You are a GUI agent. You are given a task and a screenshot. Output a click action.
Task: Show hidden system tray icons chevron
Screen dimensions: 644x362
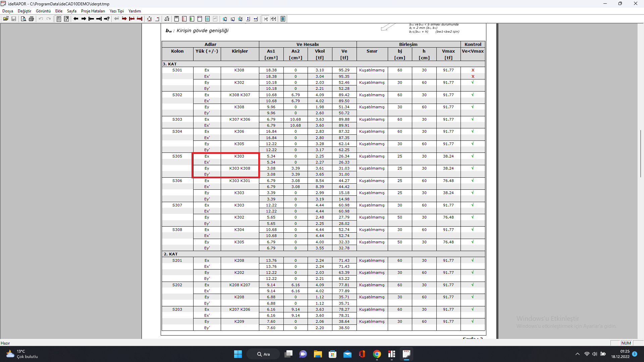click(x=577, y=354)
